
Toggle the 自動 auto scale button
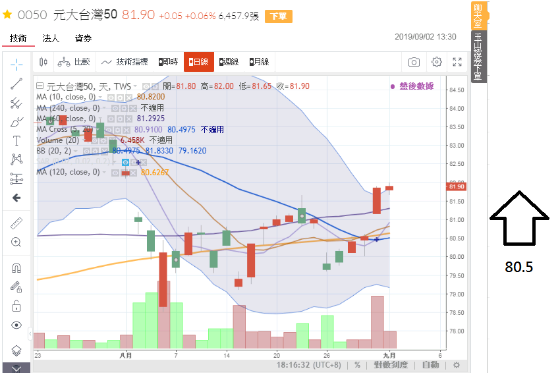coord(430,365)
